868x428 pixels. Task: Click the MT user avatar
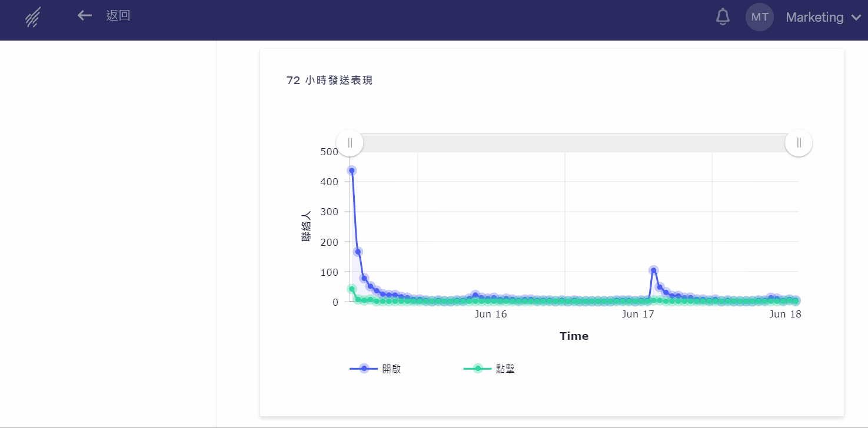click(x=760, y=17)
